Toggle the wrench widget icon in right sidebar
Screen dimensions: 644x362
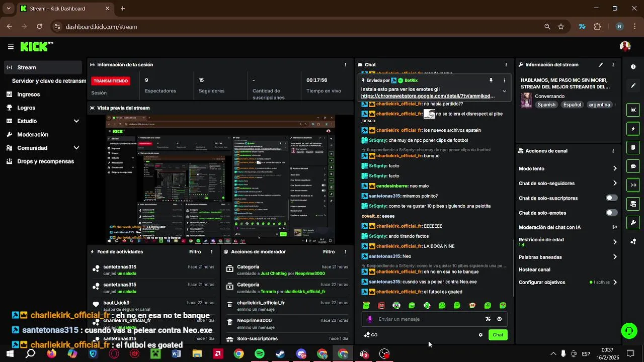(x=633, y=222)
